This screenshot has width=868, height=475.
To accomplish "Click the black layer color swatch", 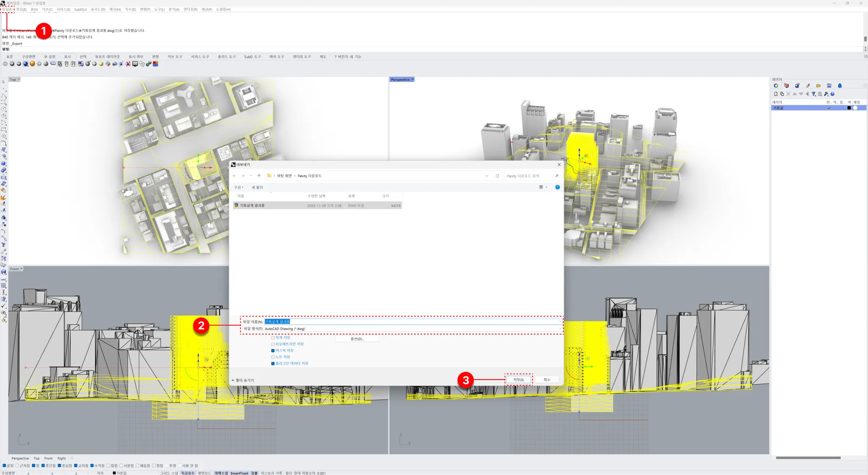I will 849,108.
